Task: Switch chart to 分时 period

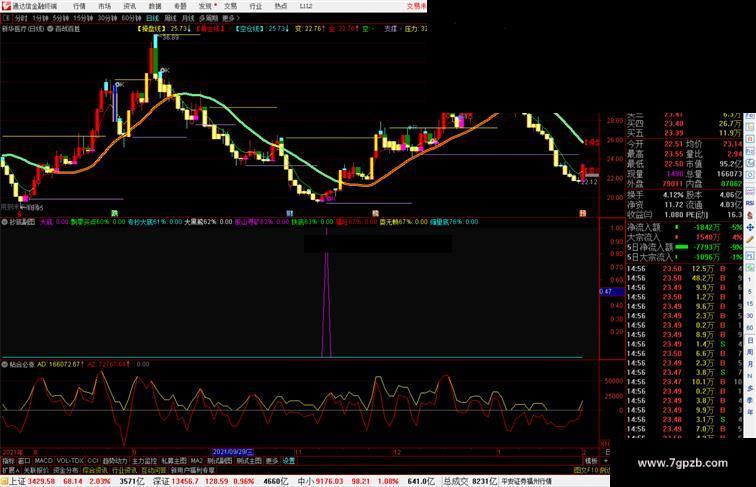Action: pos(21,18)
